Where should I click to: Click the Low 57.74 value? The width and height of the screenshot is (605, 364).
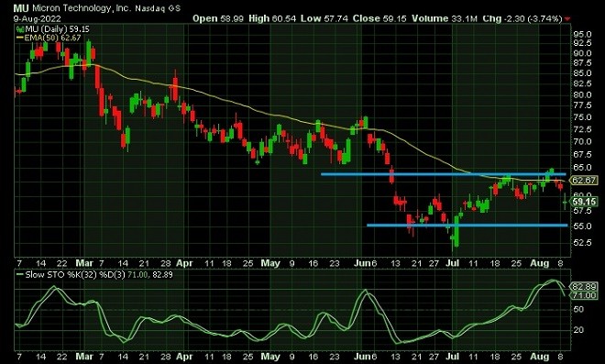click(x=324, y=18)
